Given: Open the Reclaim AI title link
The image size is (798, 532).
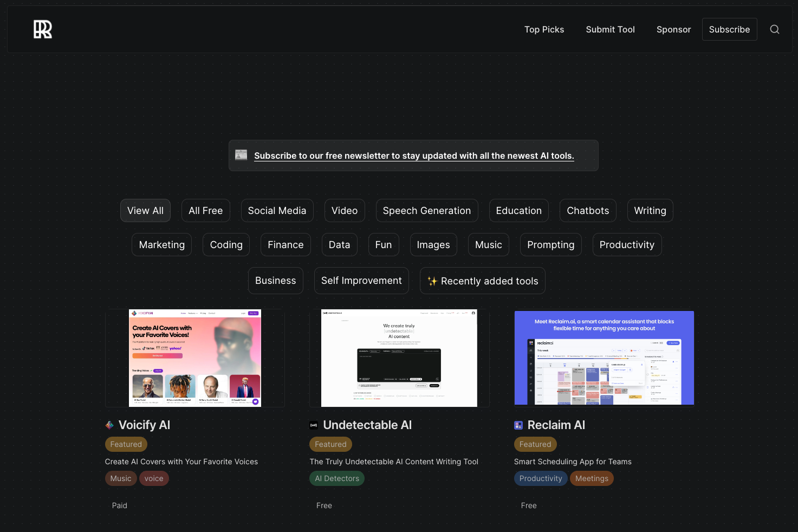Looking at the screenshot, I should tap(556, 425).
